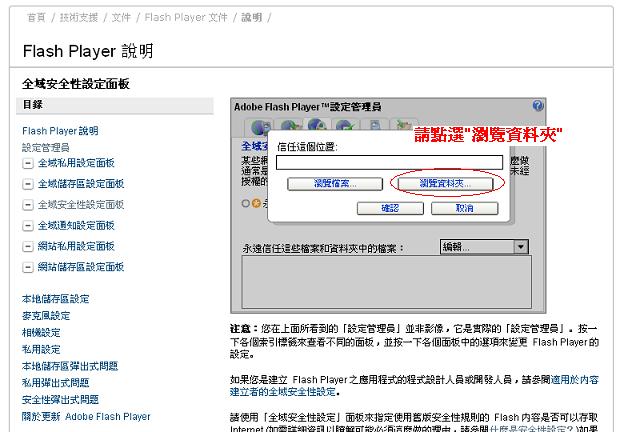Click the 設定管理員 sidebar entry
This screenshot has width=624, height=432.
(x=46, y=148)
